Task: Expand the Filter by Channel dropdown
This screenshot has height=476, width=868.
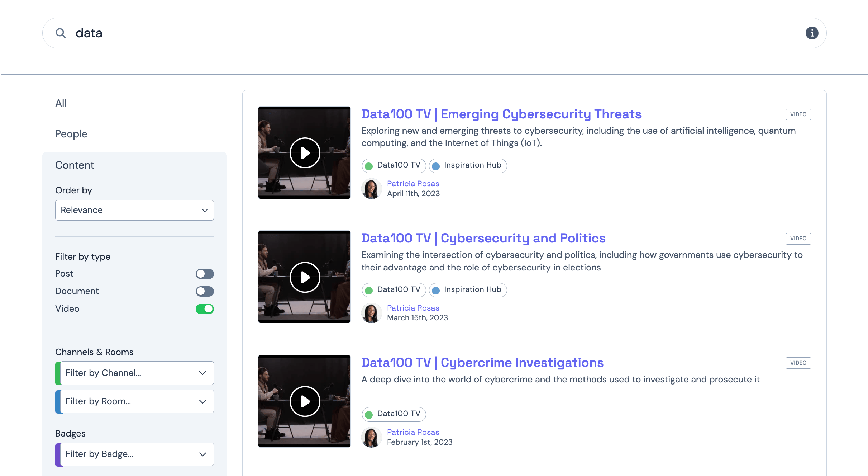Action: (136, 373)
